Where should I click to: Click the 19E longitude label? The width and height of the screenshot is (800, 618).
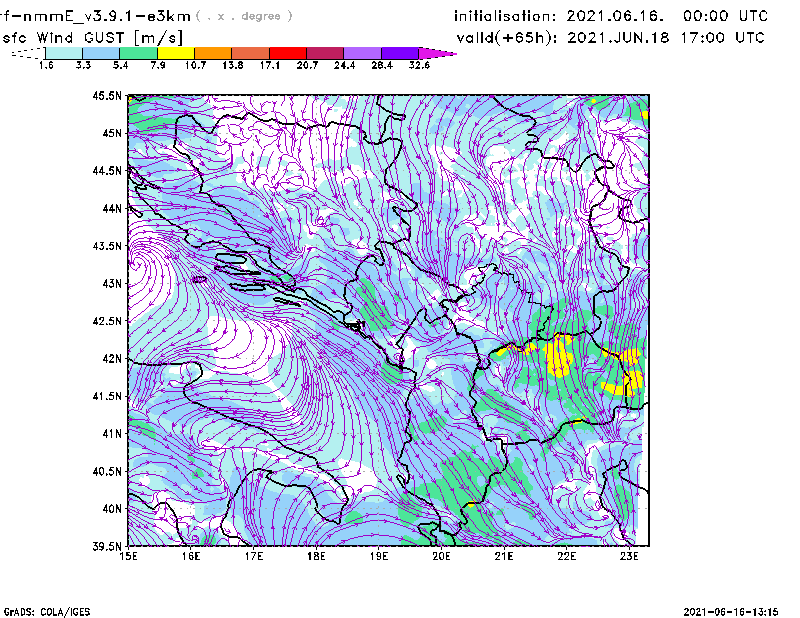(379, 556)
